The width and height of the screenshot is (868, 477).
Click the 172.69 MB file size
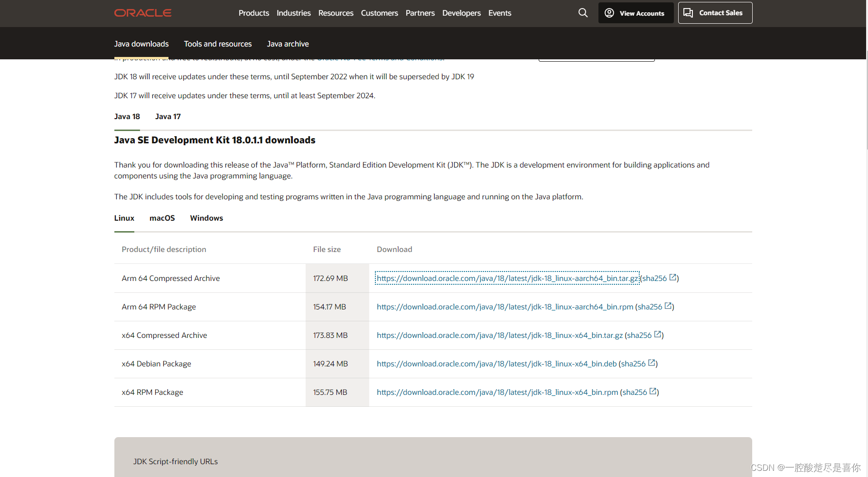tap(330, 278)
